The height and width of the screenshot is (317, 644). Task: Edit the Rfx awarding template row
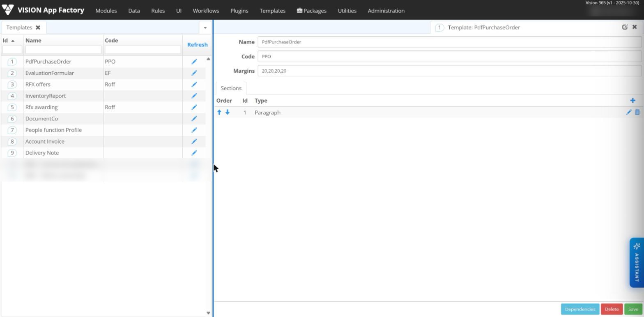point(194,107)
